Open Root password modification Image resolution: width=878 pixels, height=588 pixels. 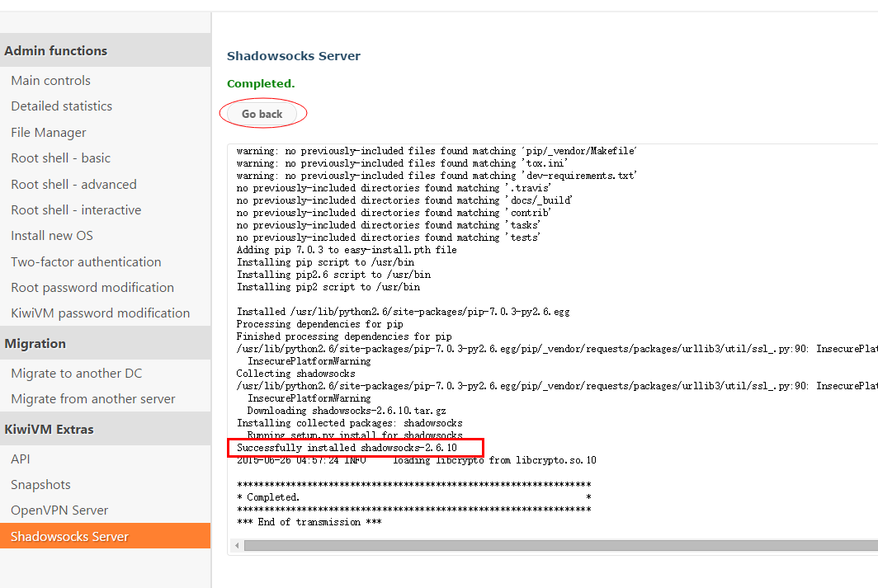92,288
